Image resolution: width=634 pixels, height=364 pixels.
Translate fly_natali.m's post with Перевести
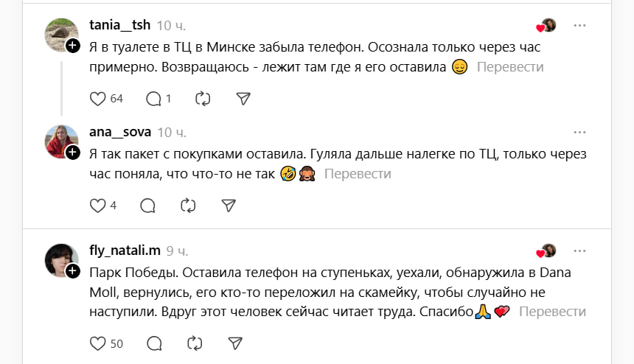click(553, 312)
